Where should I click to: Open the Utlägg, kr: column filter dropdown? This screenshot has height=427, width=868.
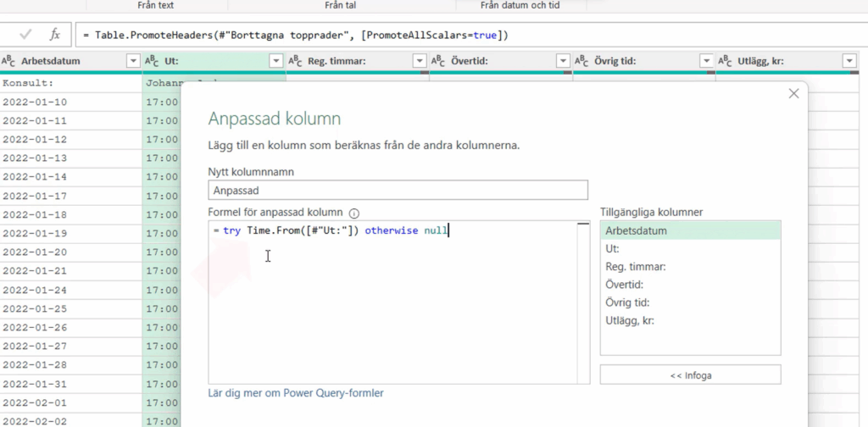[849, 61]
